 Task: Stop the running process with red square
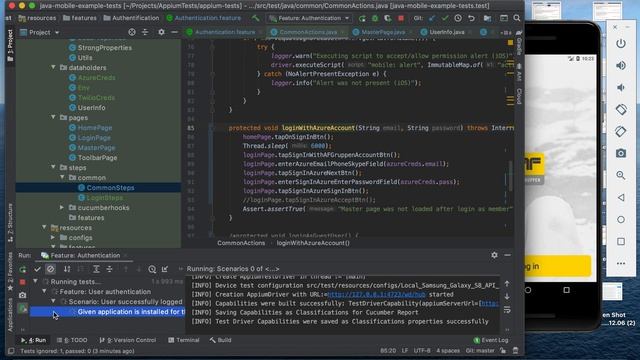pos(401,18)
